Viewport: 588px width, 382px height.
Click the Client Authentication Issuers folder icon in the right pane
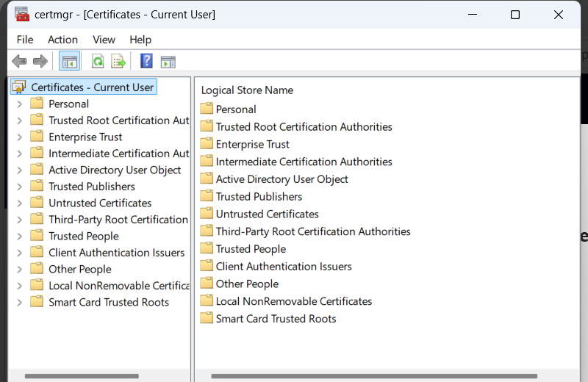(x=207, y=266)
